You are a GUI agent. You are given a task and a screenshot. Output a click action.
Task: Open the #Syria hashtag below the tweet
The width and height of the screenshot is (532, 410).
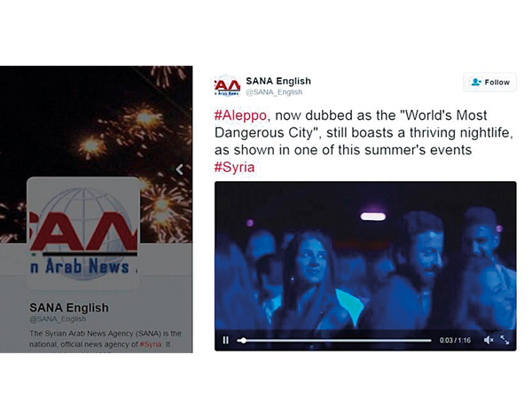[x=234, y=167]
